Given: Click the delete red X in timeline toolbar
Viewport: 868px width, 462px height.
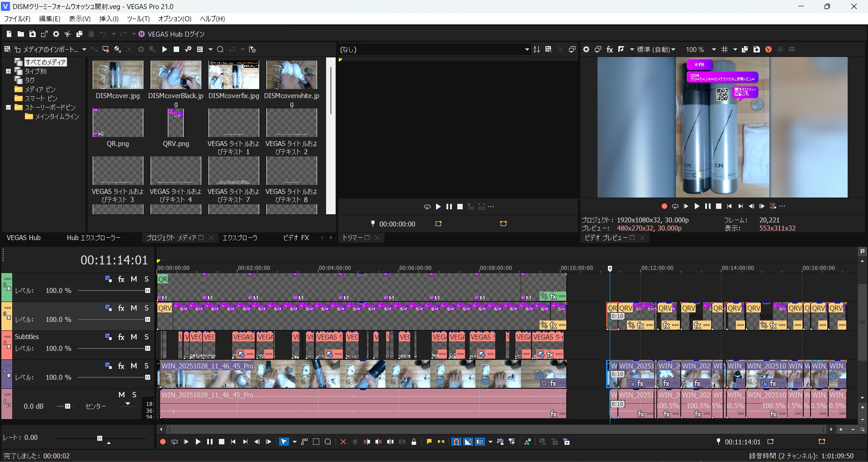Looking at the screenshot, I should [x=343, y=442].
